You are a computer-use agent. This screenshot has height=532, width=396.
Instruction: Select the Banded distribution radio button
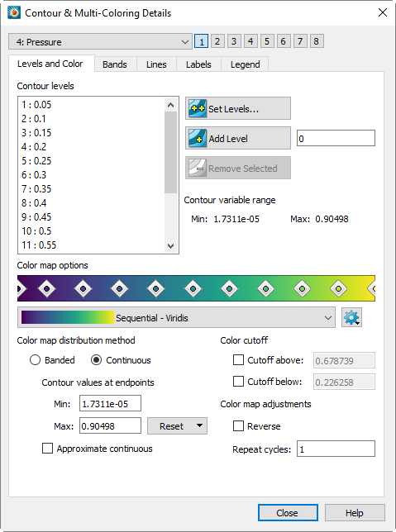pos(35,360)
